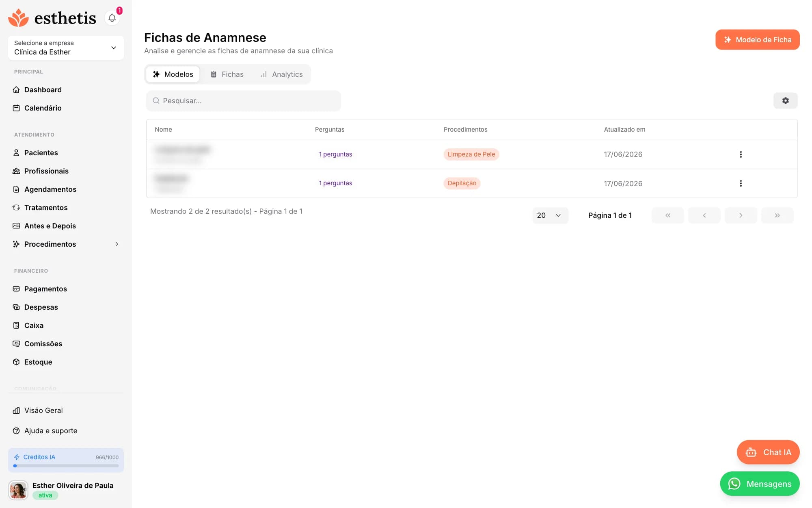Open the Dashboard home icon
This screenshot has width=812, height=508.
click(x=16, y=90)
